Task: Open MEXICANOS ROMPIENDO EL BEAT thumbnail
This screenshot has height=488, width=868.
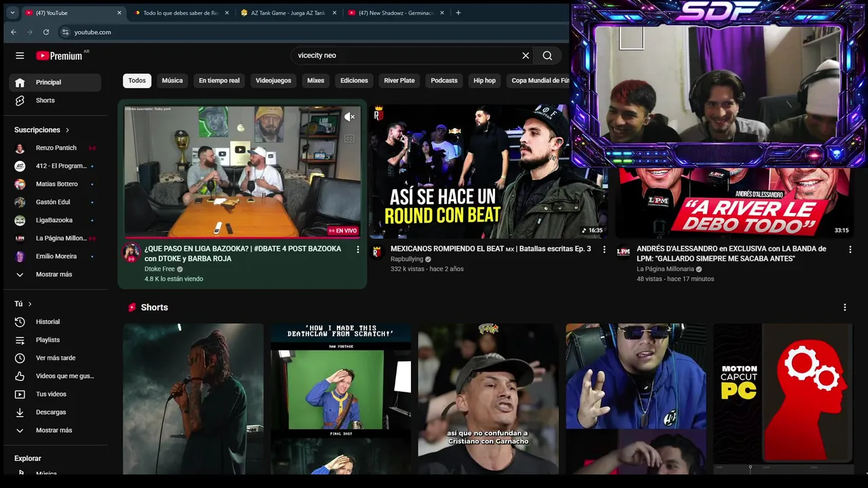Action: [488, 171]
